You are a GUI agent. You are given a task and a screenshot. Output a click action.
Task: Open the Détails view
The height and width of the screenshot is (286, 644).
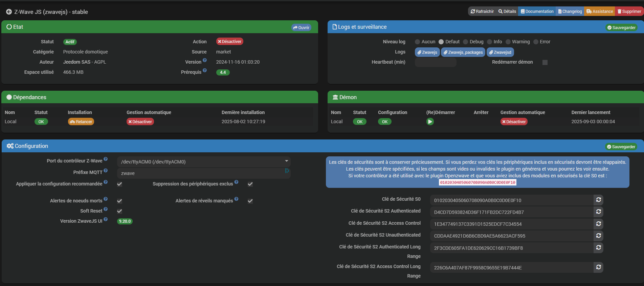[x=507, y=12]
